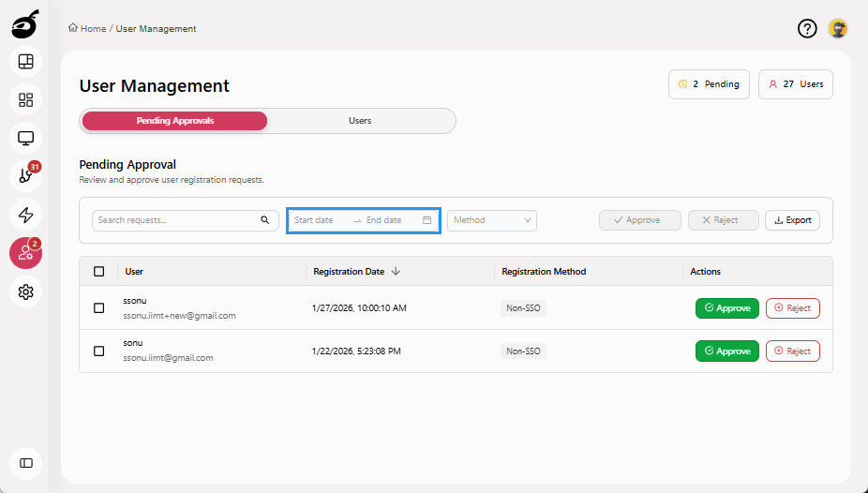
Task: Switch to the Pending Approvals tab
Action: click(175, 121)
